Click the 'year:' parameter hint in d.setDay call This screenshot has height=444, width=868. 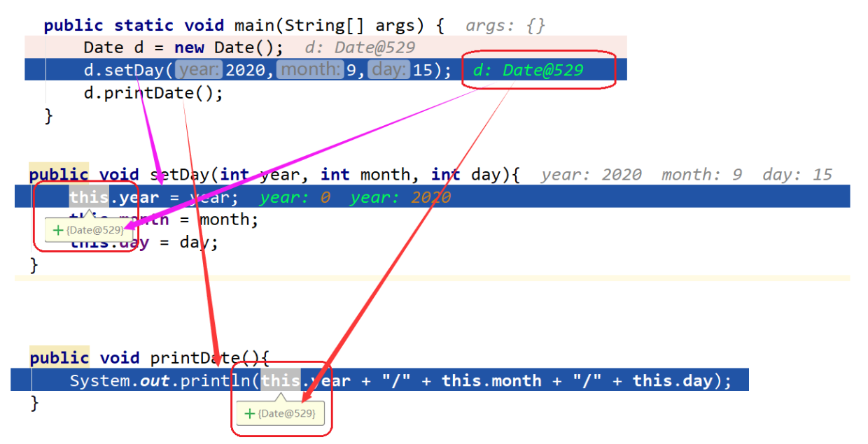point(199,70)
